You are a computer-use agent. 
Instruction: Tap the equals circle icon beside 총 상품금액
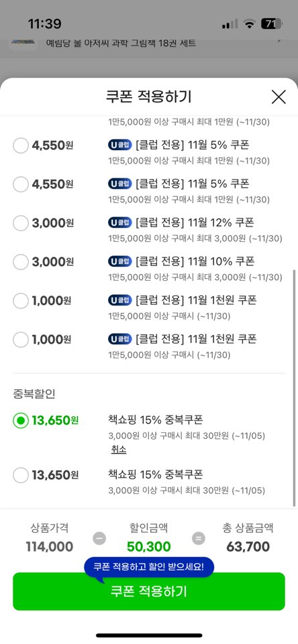pyautogui.click(x=199, y=538)
